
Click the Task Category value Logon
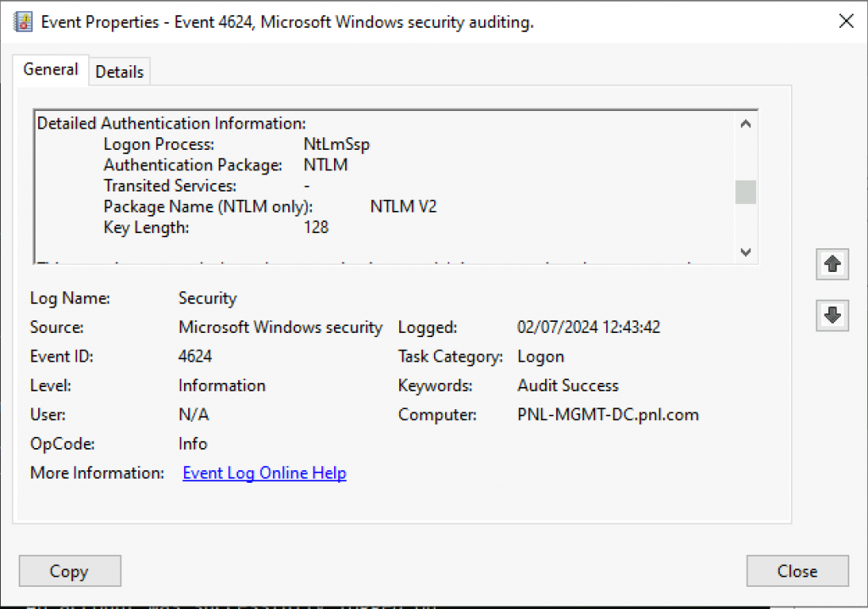click(x=540, y=356)
